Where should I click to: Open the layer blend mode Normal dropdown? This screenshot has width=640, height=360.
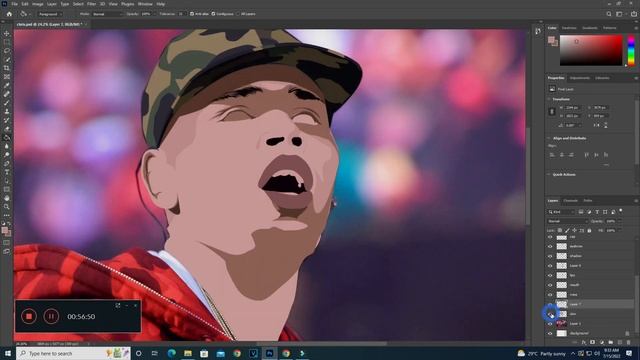click(x=567, y=221)
